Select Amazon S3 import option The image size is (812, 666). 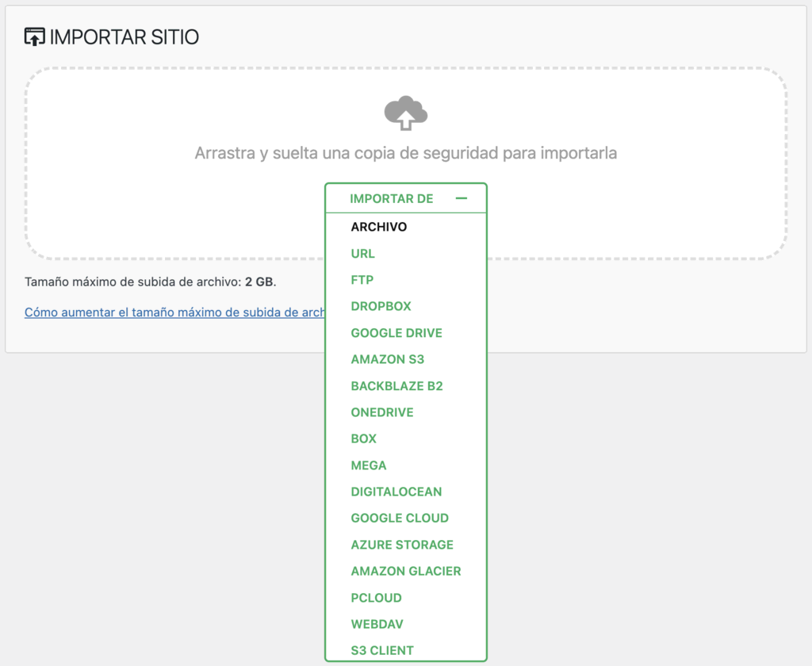click(388, 359)
